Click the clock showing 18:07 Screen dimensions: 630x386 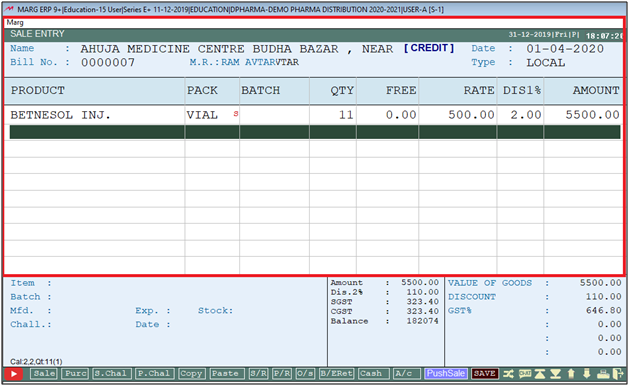(x=604, y=36)
